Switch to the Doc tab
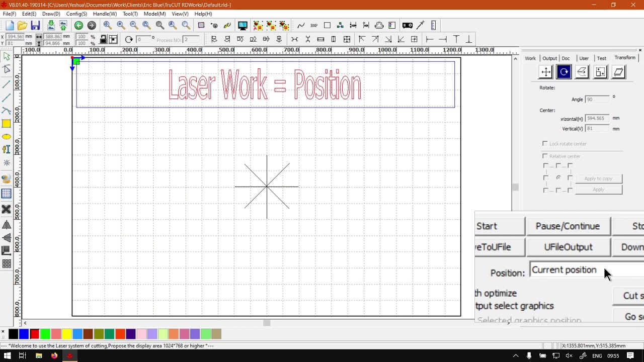The width and height of the screenshot is (644, 362). [566, 58]
